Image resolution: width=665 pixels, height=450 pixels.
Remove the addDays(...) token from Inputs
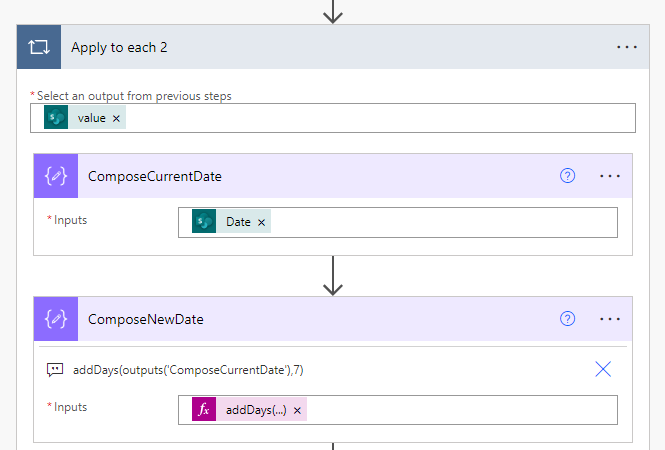(297, 410)
